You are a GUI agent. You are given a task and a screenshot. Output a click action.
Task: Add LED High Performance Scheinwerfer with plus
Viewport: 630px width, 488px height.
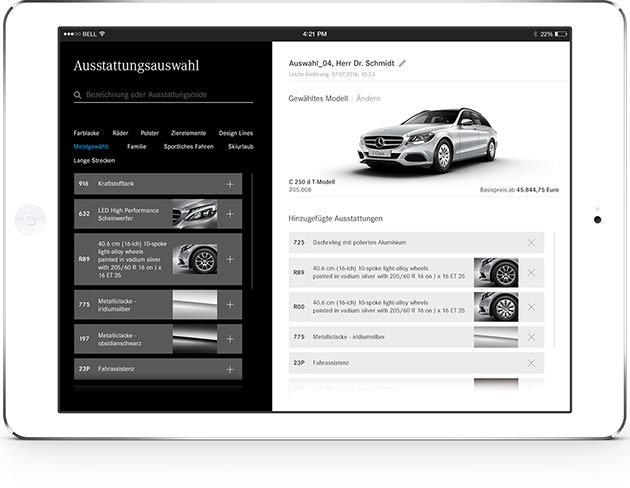(x=230, y=214)
